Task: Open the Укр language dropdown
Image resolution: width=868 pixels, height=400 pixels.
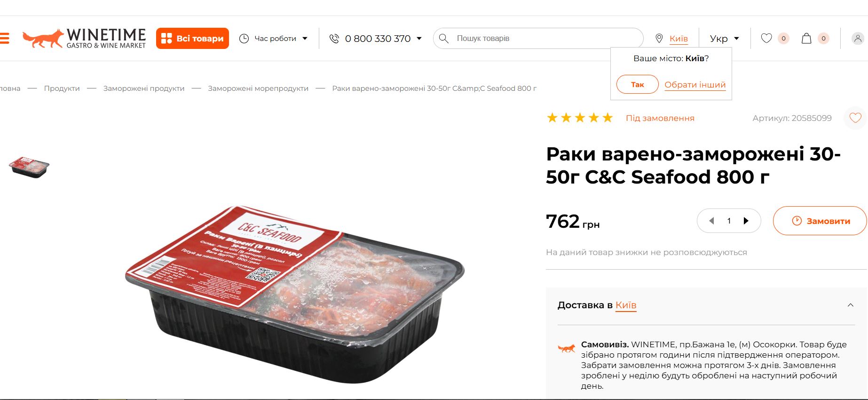Action: pyautogui.click(x=724, y=39)
